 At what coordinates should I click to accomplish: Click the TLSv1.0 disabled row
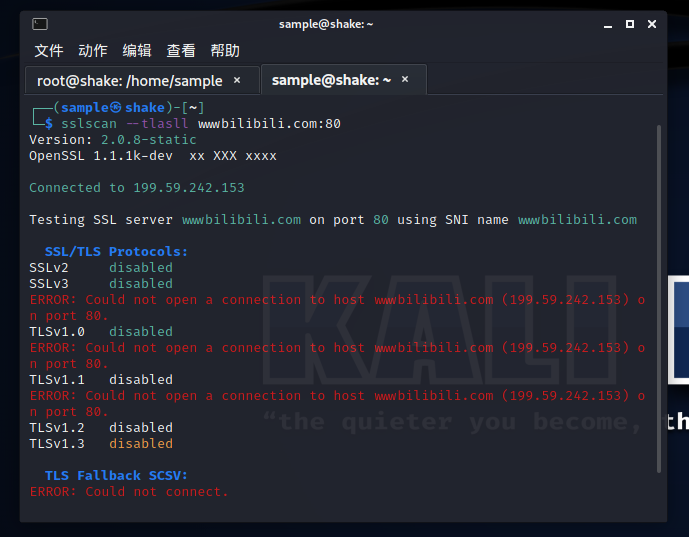(x=101, y=332)
